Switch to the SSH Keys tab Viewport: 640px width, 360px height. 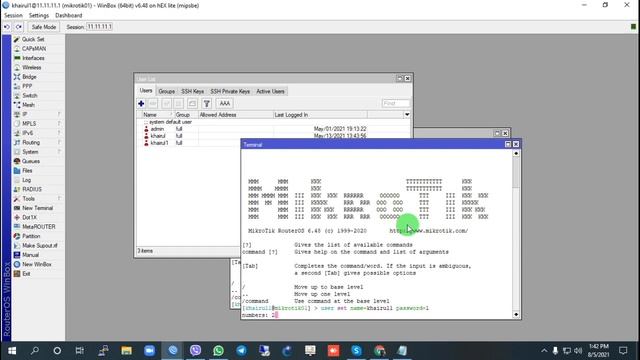click(x=192, y=91)
